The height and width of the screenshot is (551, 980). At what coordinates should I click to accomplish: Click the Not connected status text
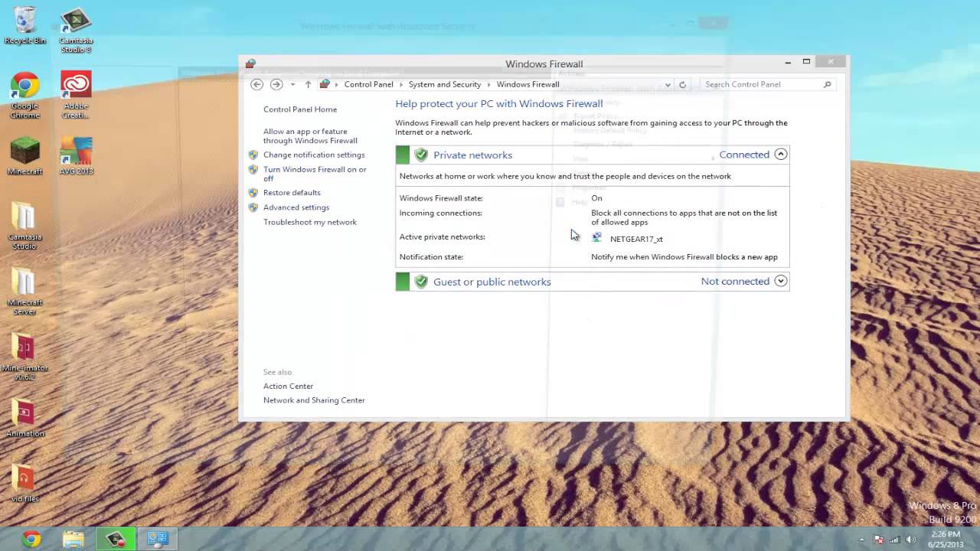[x=735, y=281]
